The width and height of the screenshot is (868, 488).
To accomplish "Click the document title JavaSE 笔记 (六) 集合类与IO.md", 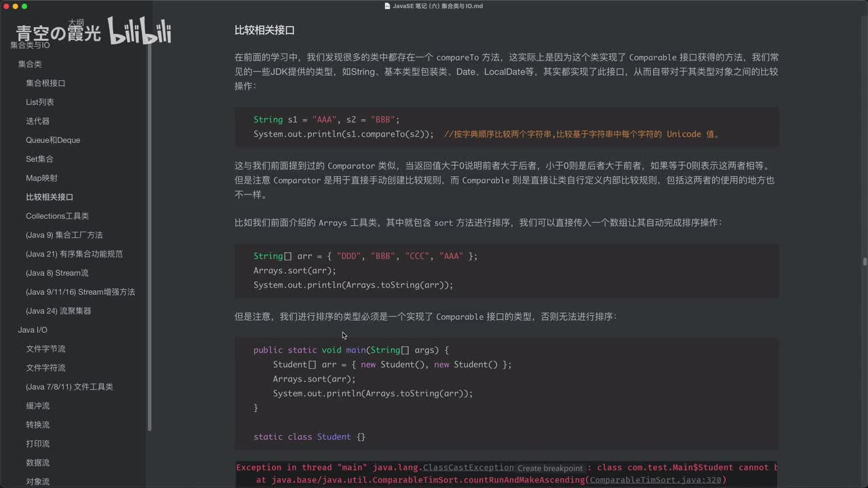I will click(x=437, y=6).
